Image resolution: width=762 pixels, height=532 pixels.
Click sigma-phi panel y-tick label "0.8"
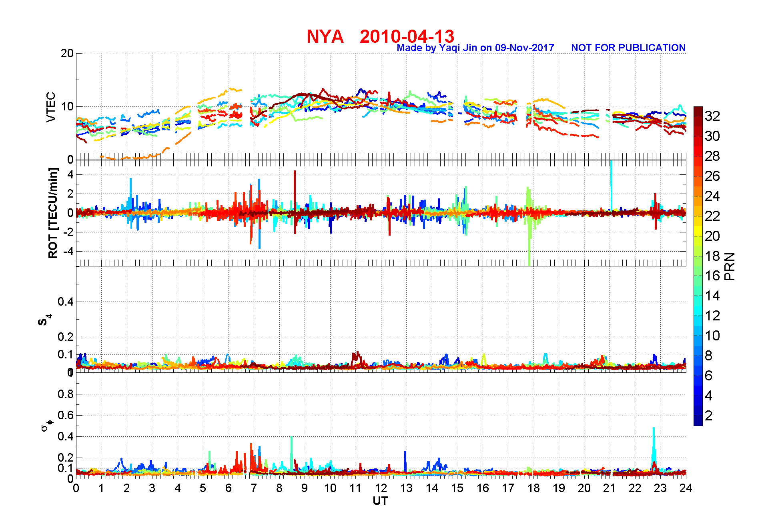click(x=66, y=394)
